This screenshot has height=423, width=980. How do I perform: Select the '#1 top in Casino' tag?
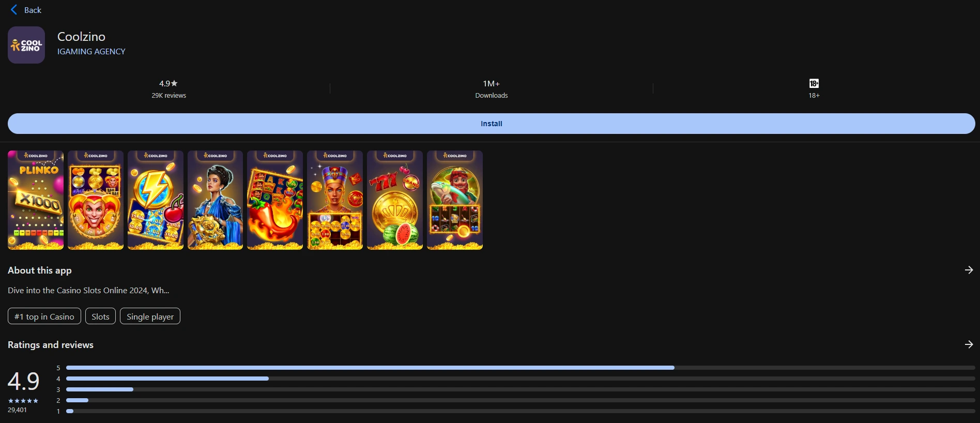pos(44,316)
